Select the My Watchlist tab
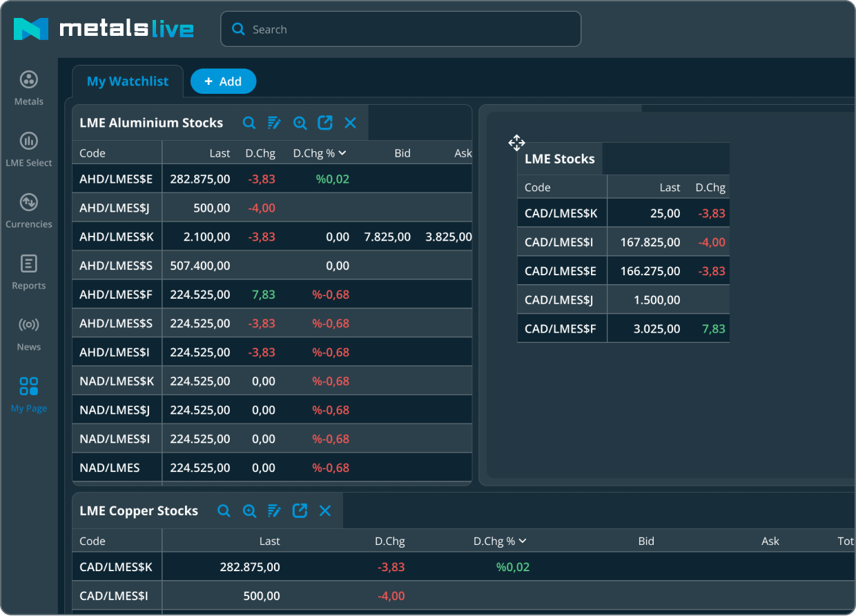This screenshot has height=616, width=856. (x=128, y=81)
